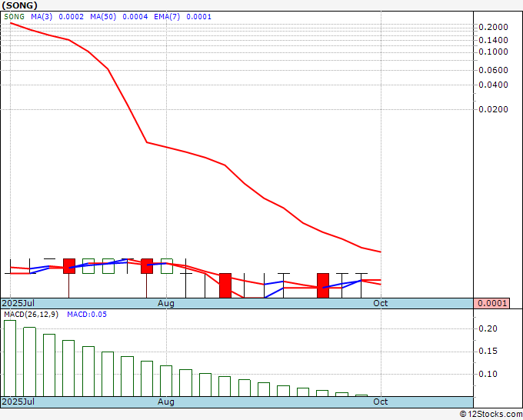Click the MA(50) legend label

click(x=103, y=17)
